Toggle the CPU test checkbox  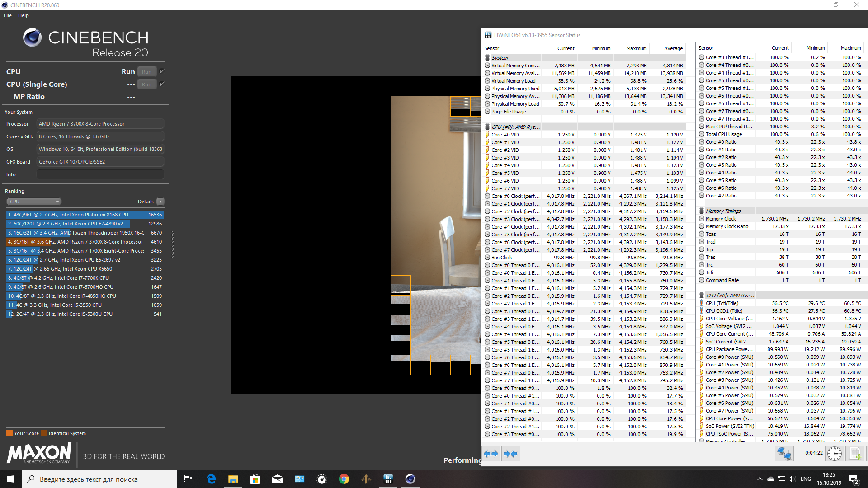point(162,71)
